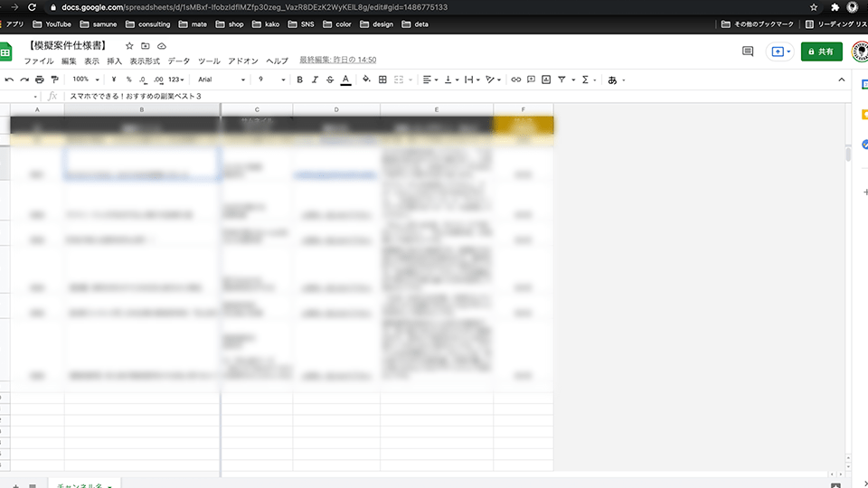The image size is (868, 488).
Task: Open the データ menu
Action: 179,61
